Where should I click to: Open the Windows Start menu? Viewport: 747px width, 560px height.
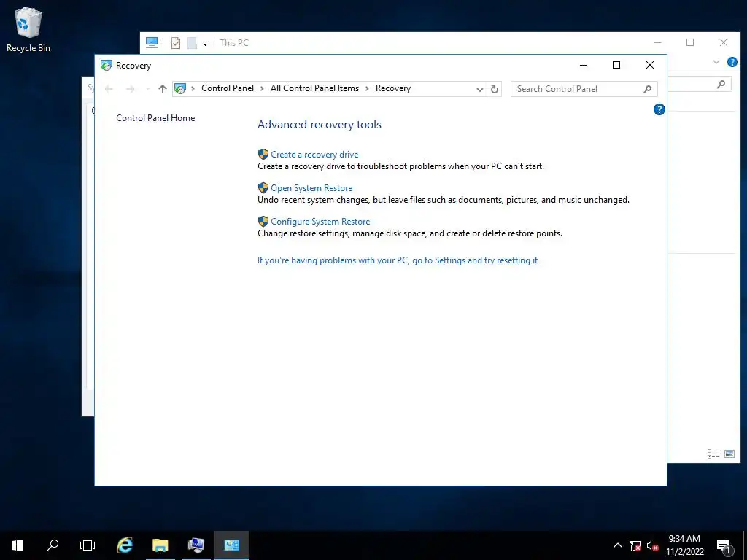click(x=18, y=545)
